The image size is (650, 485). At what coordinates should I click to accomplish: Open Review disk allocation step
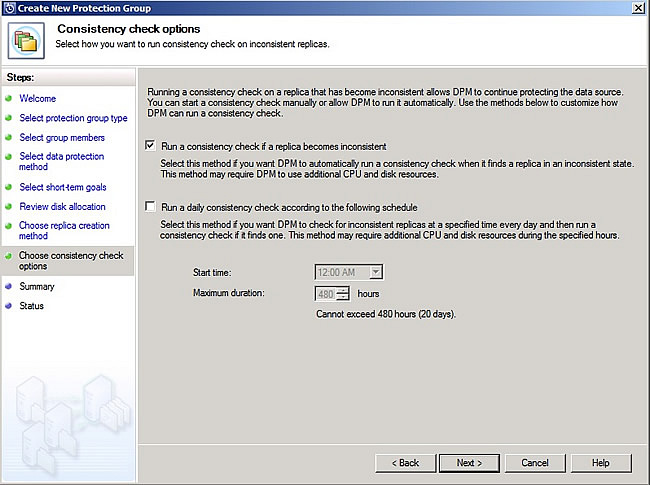pos(62,207)
